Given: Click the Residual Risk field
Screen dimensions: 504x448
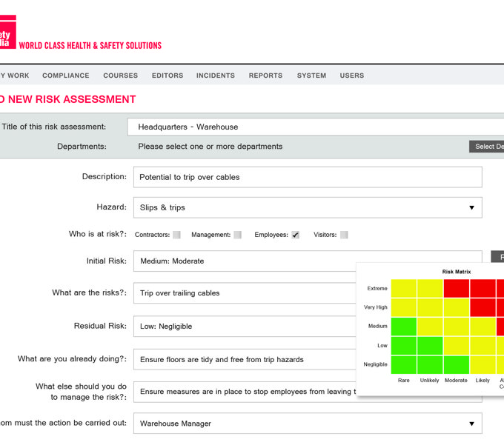Looking at the screenshot, I should click(x=245, y=327).
